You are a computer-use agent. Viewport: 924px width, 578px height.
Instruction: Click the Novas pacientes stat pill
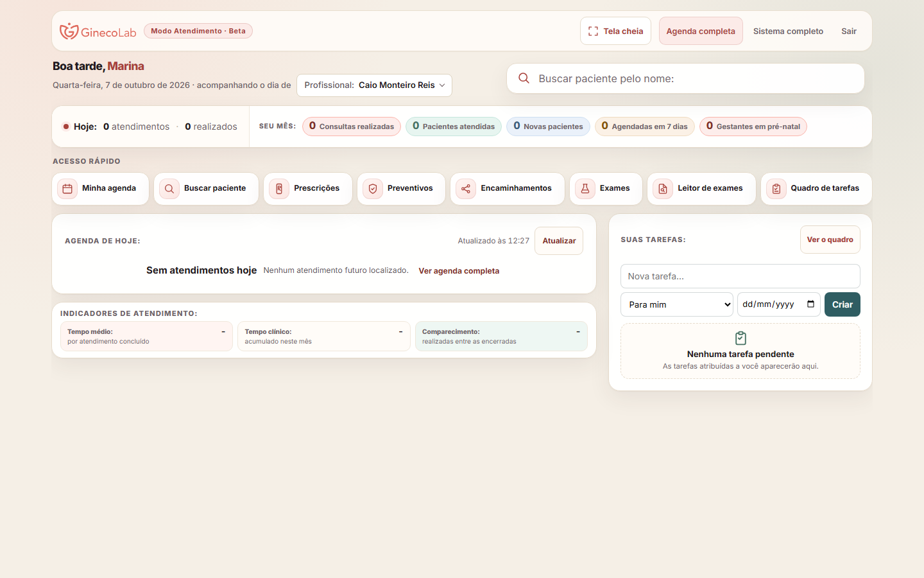coord(548,127)
